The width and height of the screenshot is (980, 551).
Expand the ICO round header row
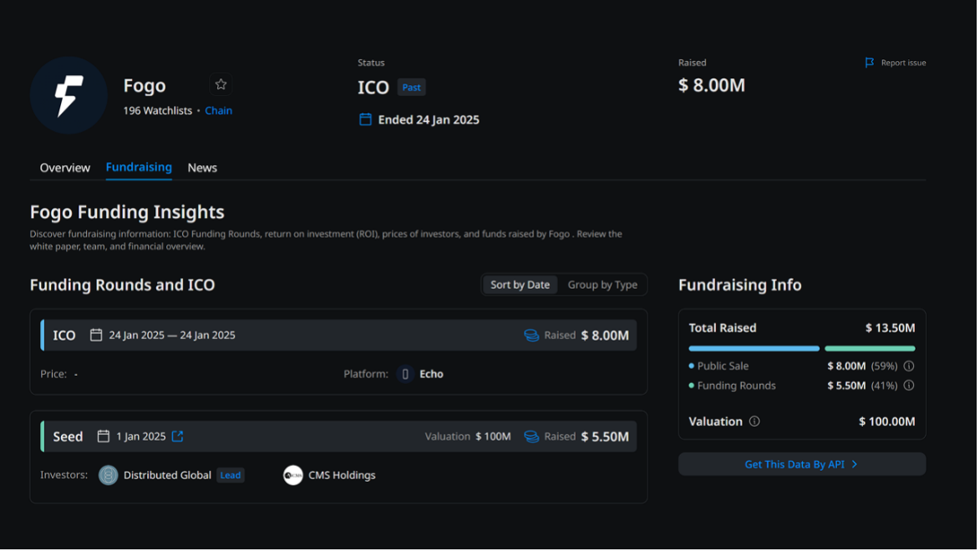[x=338, y=336]
